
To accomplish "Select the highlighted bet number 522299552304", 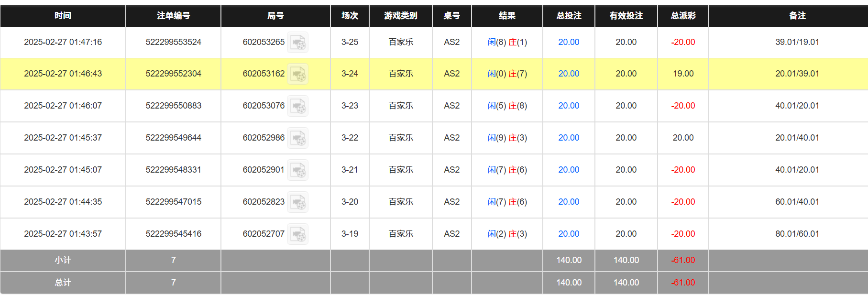I will tap(173, 74).
